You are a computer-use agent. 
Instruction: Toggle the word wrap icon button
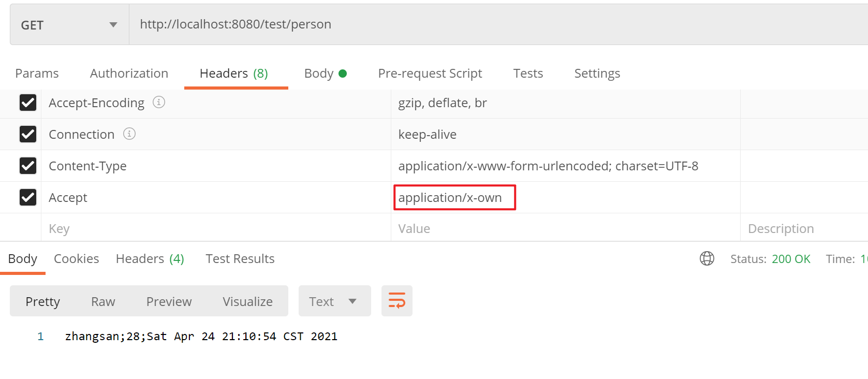pos(396,301)
